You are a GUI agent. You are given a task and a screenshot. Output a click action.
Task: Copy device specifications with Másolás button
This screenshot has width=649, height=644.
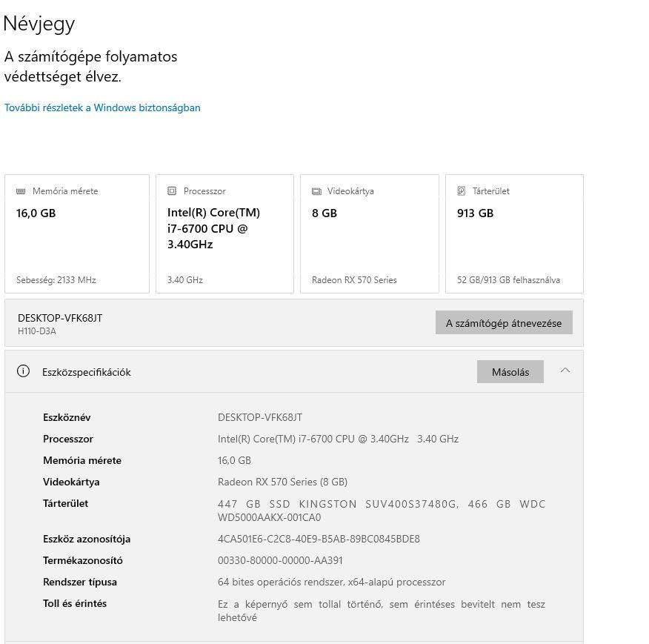pos(510,372)
